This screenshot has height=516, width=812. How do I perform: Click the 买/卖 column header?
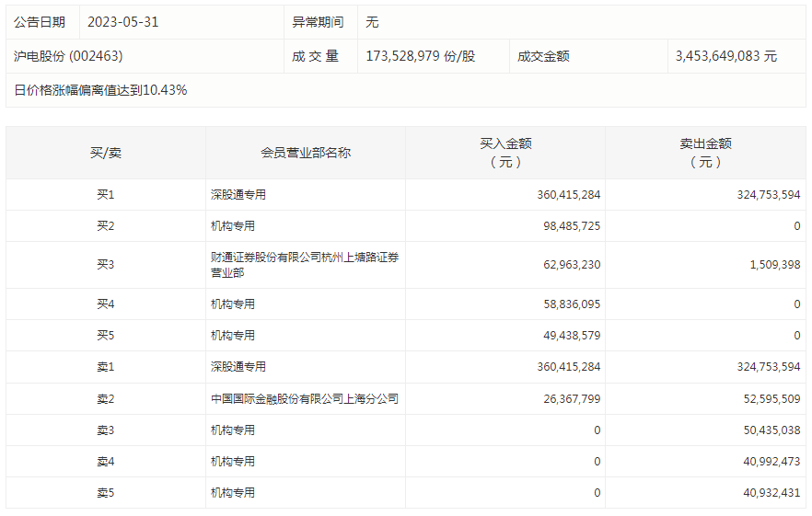pos(105,153)
